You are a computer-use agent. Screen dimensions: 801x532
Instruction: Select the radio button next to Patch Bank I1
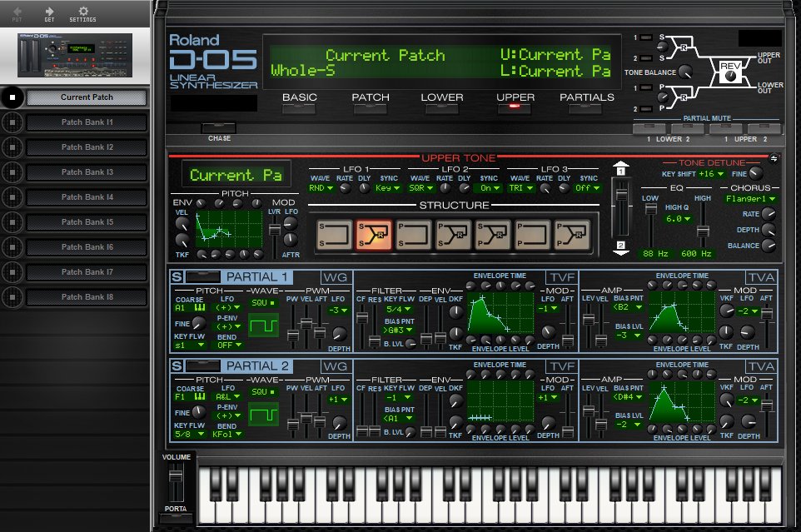[x=12, y=122]
